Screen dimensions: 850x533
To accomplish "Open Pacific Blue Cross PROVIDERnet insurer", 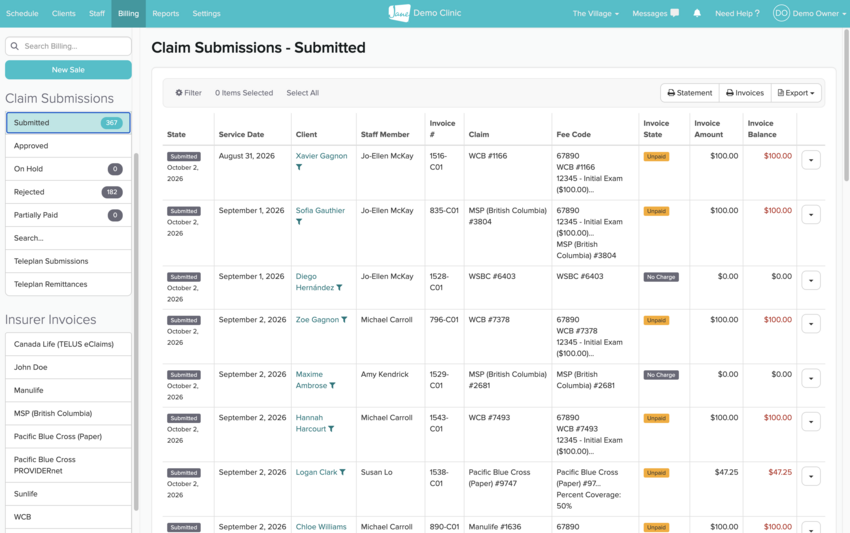I will [68, 465].
